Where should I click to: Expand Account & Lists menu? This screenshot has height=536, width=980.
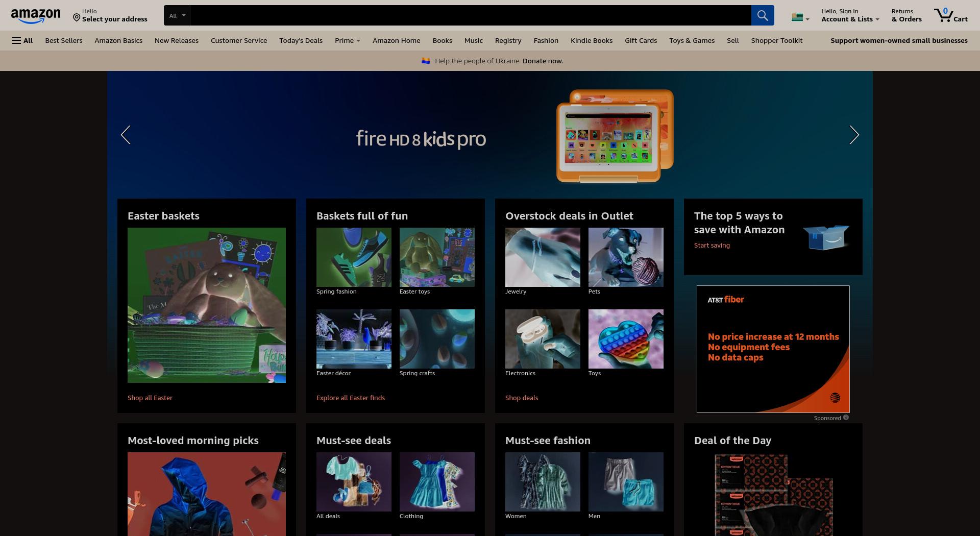pos(850,15)
